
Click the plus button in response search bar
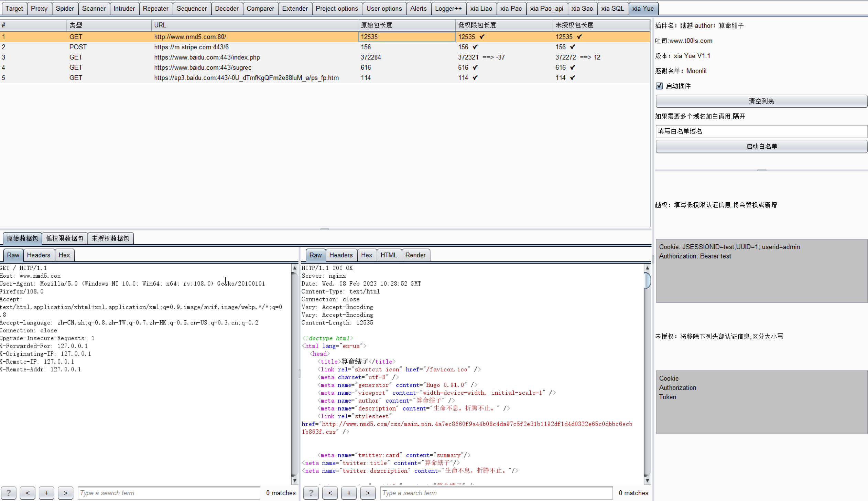[x=349, y=493]
